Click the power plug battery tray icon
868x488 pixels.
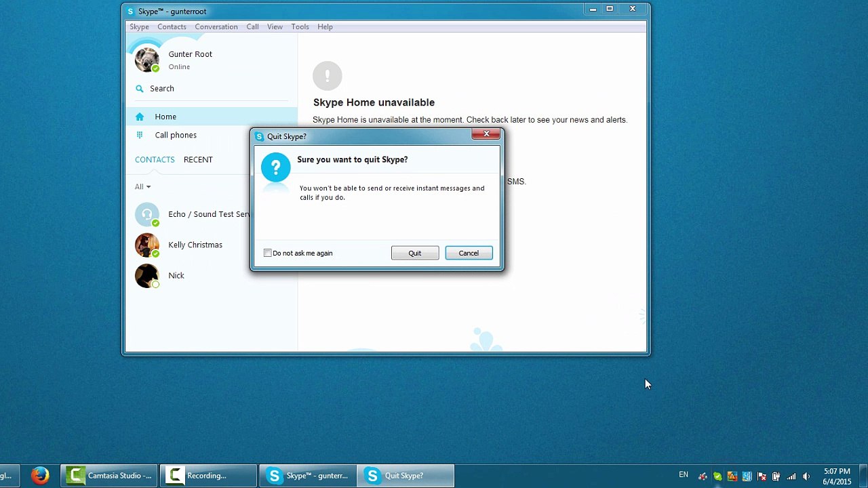click(x=776, y=476)
